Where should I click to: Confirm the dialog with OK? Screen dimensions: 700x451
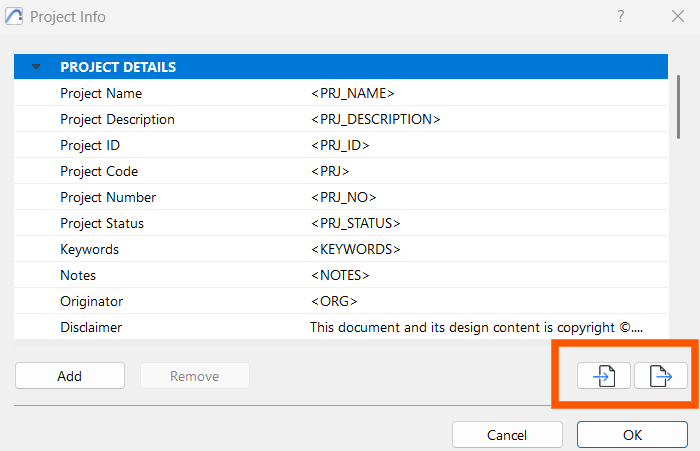click(632, 434)
